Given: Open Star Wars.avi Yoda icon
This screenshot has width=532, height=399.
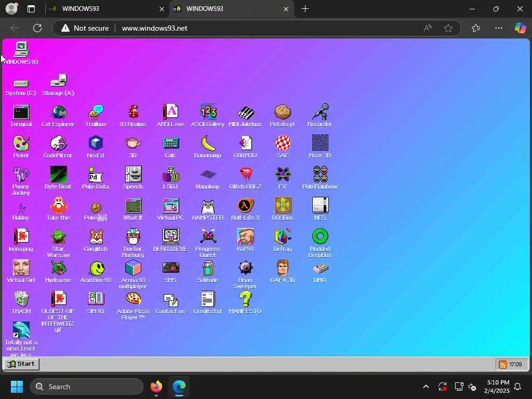Looking at the screenshot, I should (58, 243).
